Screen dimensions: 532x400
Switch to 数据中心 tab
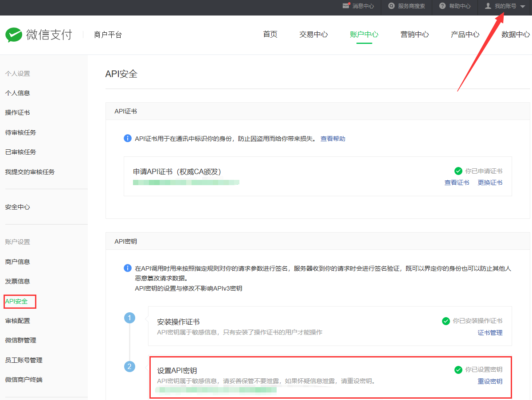point(516,35)
